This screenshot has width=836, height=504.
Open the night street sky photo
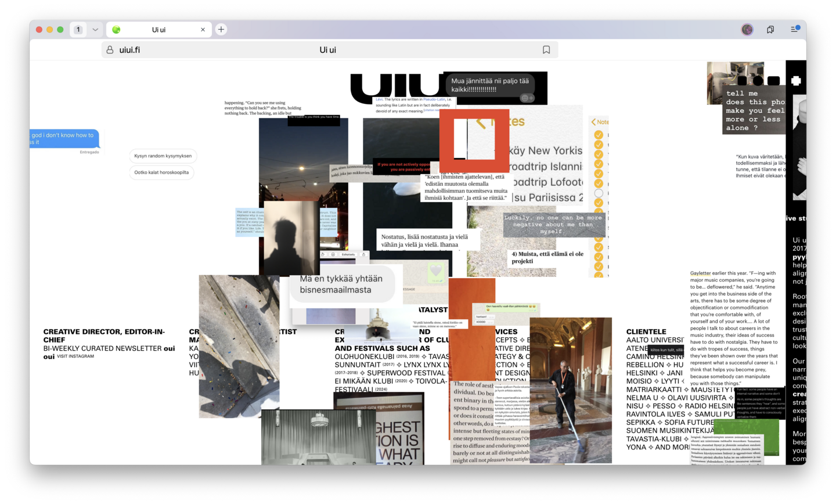[304, 160]
